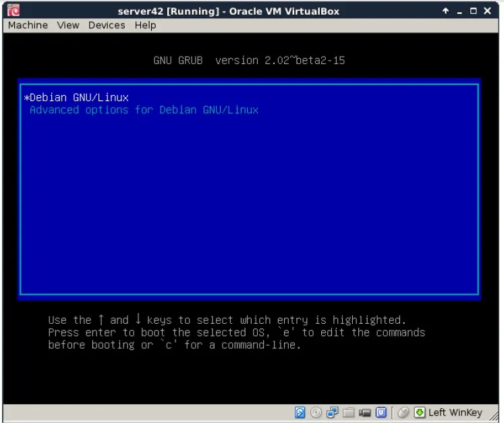Click the 'before booting or c' help line
504x423 pixels.
click(175, 345)
